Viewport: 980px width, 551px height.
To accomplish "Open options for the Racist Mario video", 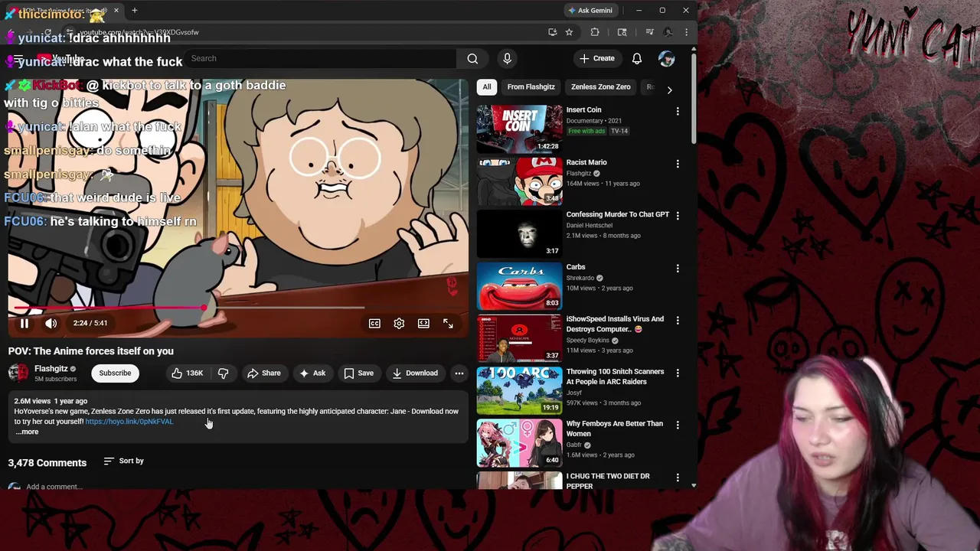I will (x=678, y=164).
